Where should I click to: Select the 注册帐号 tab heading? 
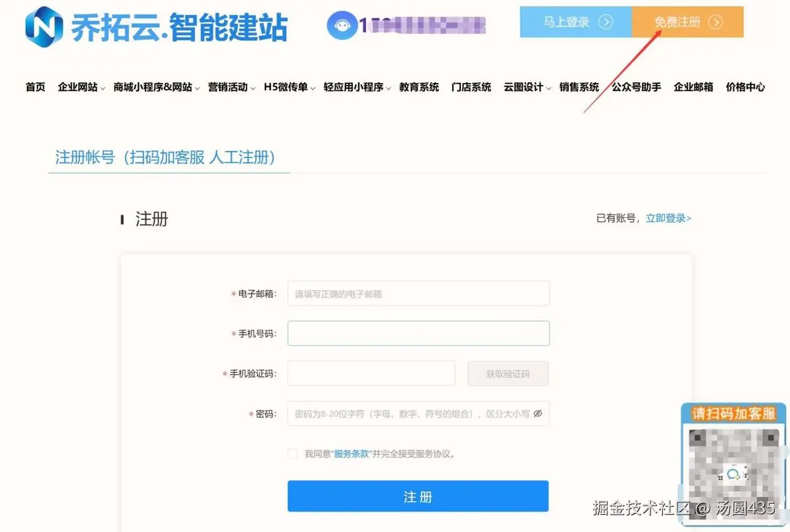click(x=165, y=157)
